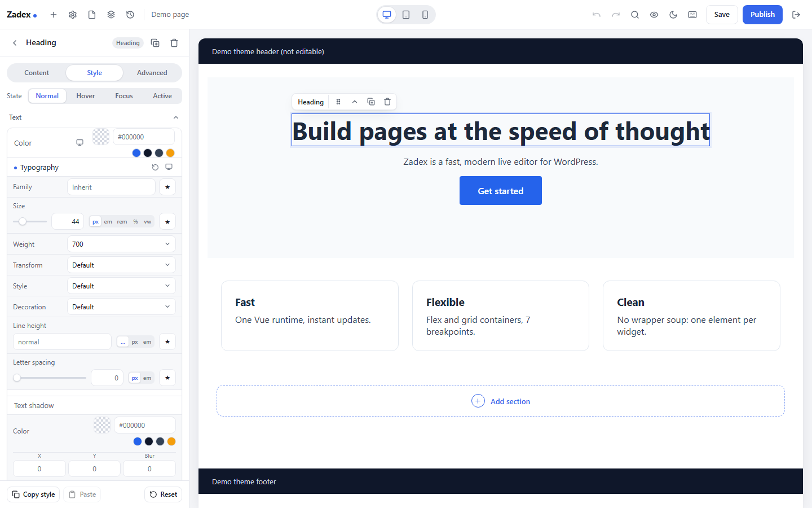Image resolution: width=812 pixels, height=508 pixels.
Task: Collapse the Text section chevron
Action: [176, 117]
